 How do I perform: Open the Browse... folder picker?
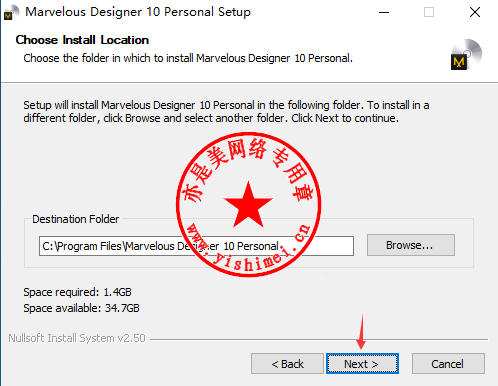(411, 245)
